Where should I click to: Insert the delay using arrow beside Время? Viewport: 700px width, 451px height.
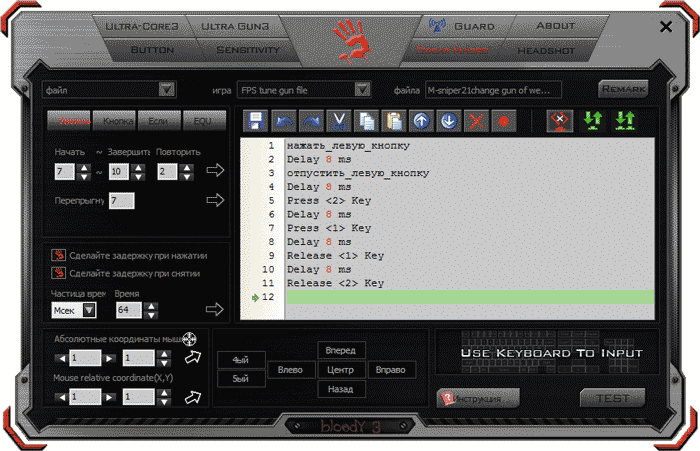(x=215, y=309)
